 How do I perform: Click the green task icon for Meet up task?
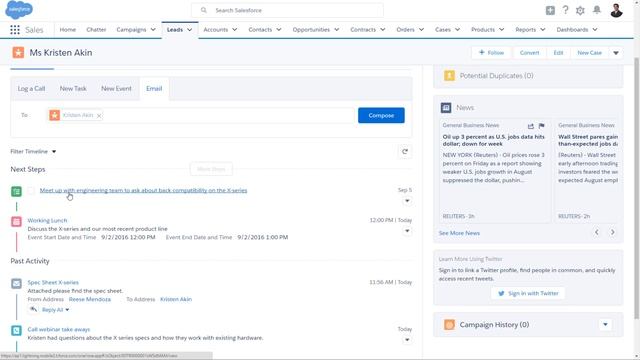tap(16, 191)
